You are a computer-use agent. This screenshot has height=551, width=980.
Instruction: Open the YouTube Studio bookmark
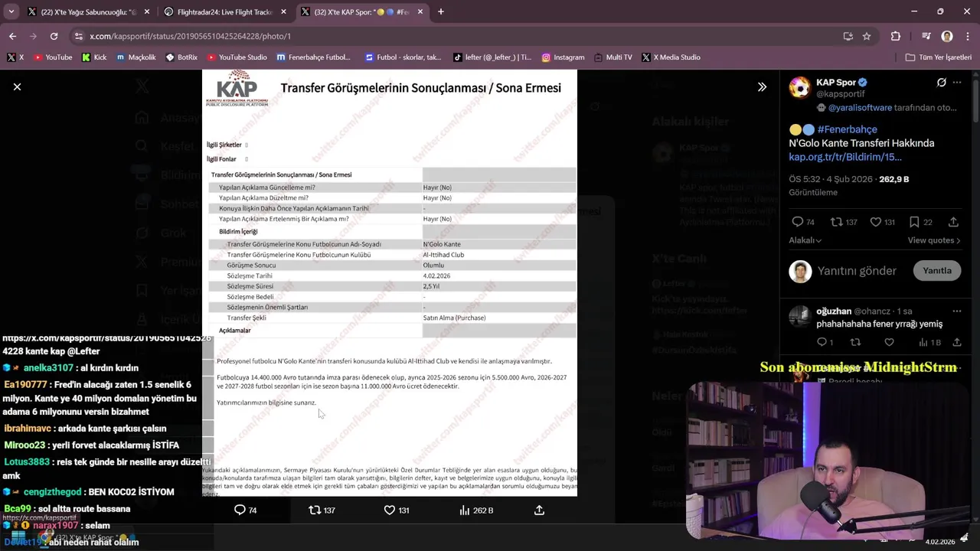[237, 57]
